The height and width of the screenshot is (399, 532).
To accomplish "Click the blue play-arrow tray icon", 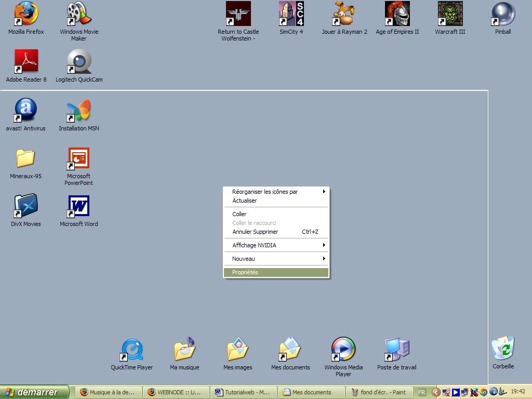I will pyautogui.click(x=456, y=393).
